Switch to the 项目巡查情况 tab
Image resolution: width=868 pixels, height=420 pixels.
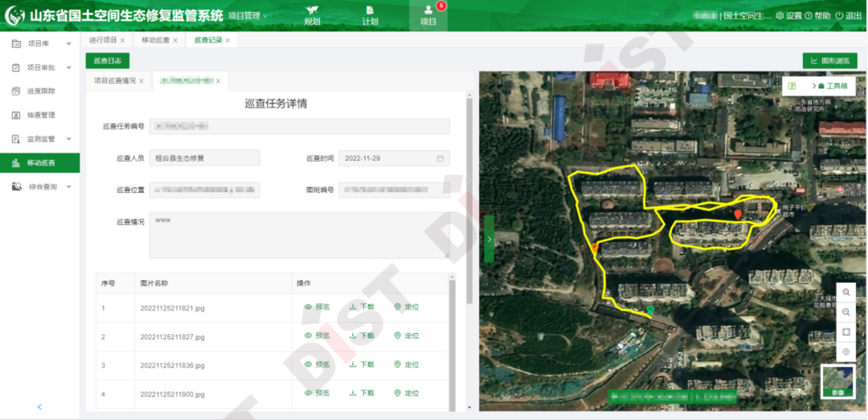[x=115, y=81]
